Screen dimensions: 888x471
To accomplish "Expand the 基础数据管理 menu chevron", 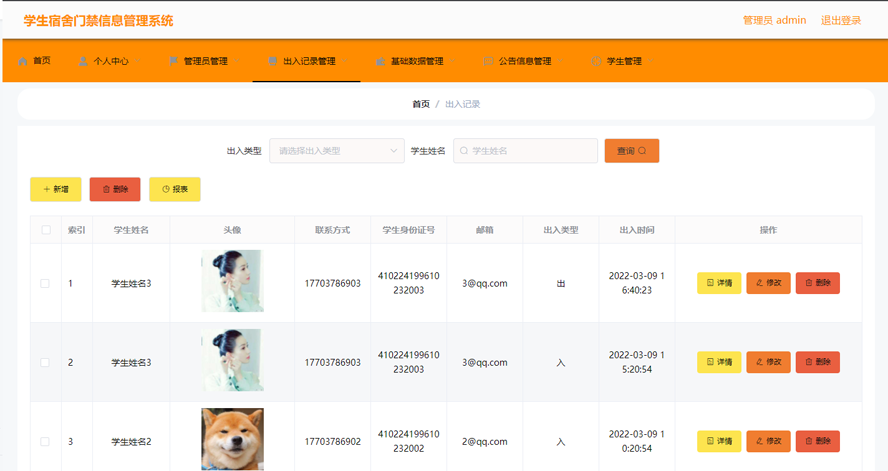I will tap(452, 61).
